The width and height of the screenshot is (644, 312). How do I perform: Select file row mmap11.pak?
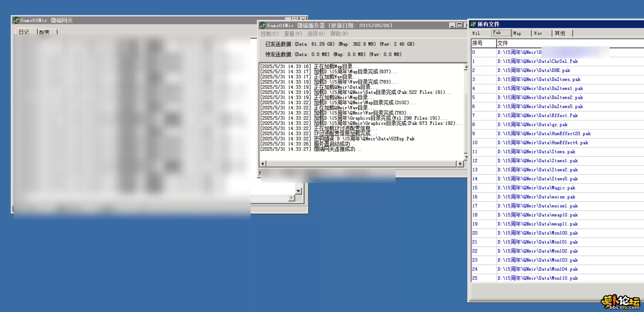pos(558,224)
